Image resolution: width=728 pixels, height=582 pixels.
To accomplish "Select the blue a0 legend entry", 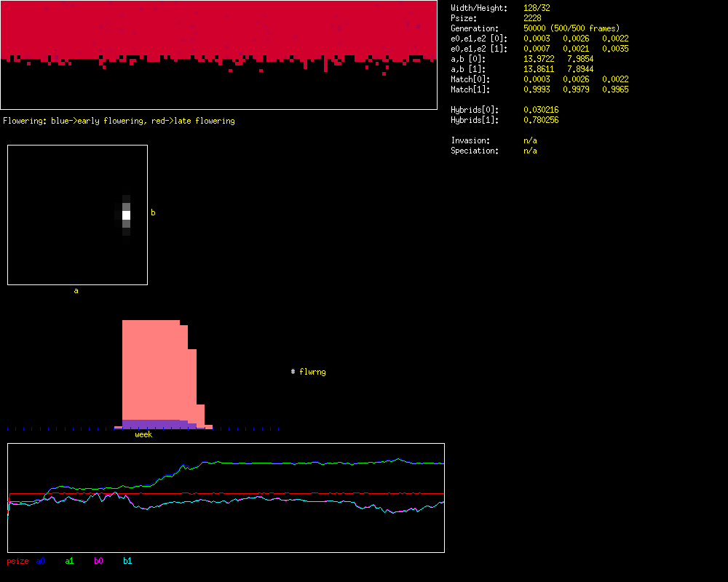I will [x=40, y=561].
